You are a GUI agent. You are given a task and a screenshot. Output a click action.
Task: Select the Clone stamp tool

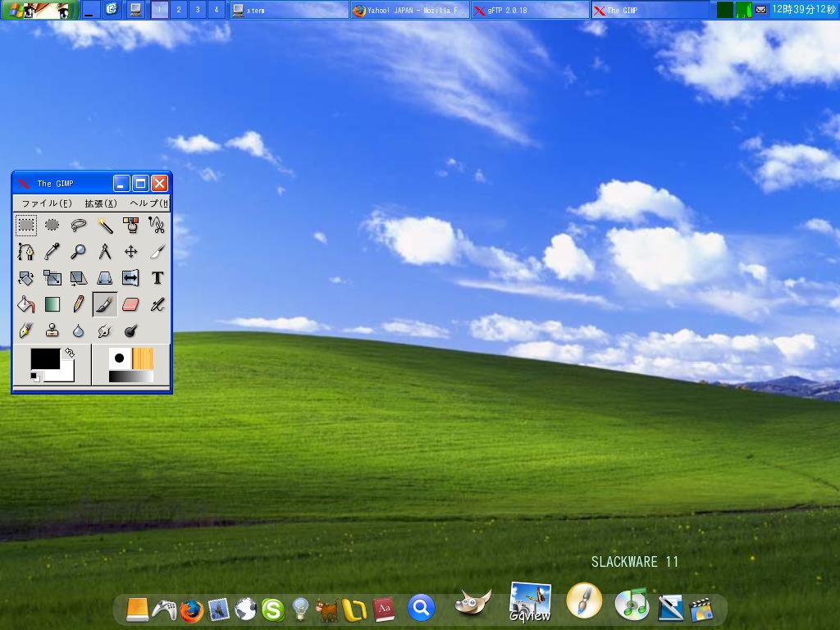pos(51,331)
